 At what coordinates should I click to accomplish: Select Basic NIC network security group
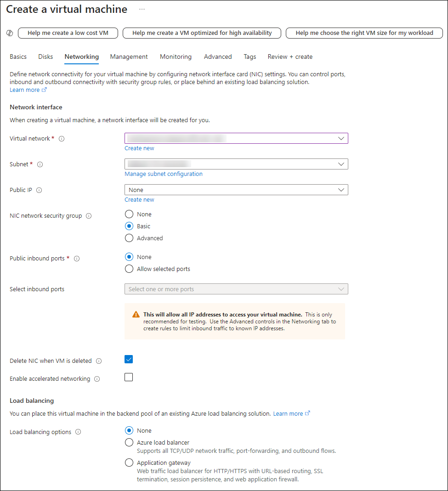[x=129, y=226]
